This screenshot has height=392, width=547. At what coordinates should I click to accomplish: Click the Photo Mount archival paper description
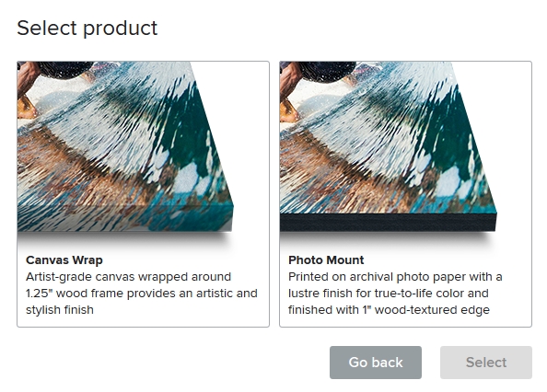coord(395,293)
